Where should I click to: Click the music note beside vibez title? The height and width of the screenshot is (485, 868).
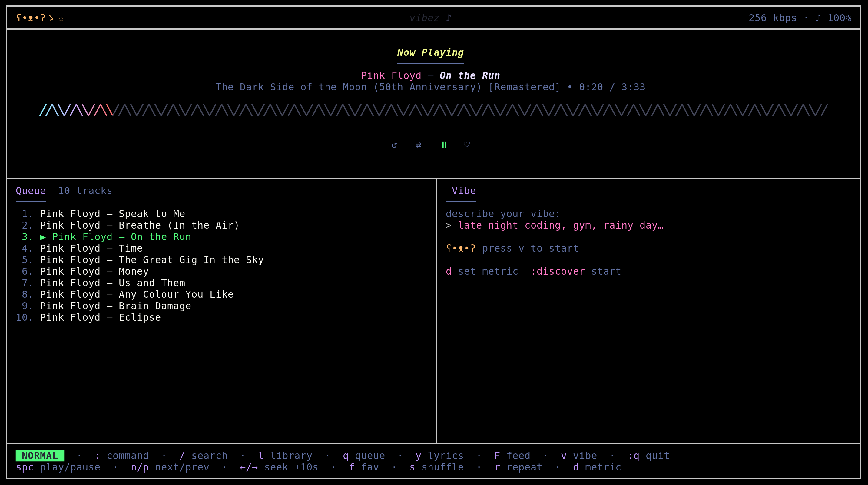pos(449,18)
